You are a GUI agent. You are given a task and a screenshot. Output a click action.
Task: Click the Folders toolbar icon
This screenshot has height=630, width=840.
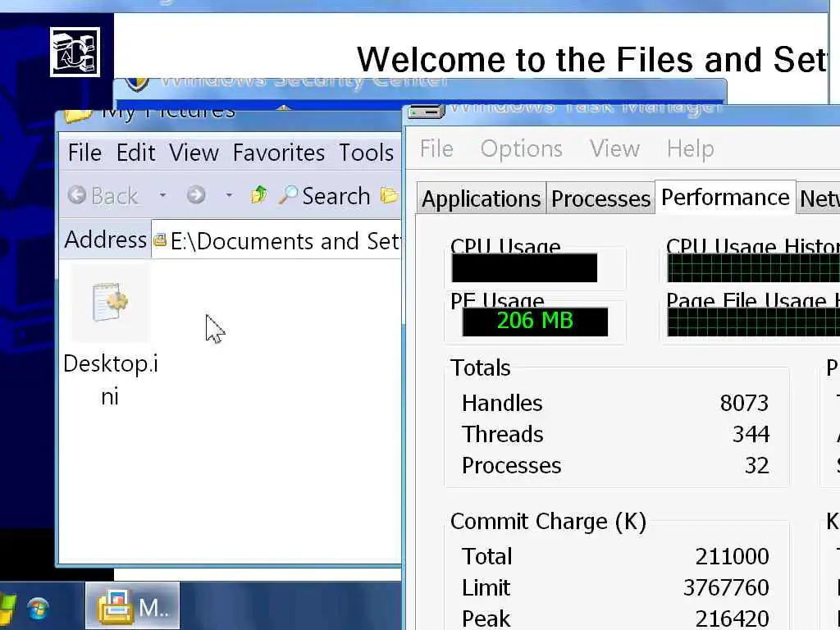pyautogui.click(x=390, y=195)
